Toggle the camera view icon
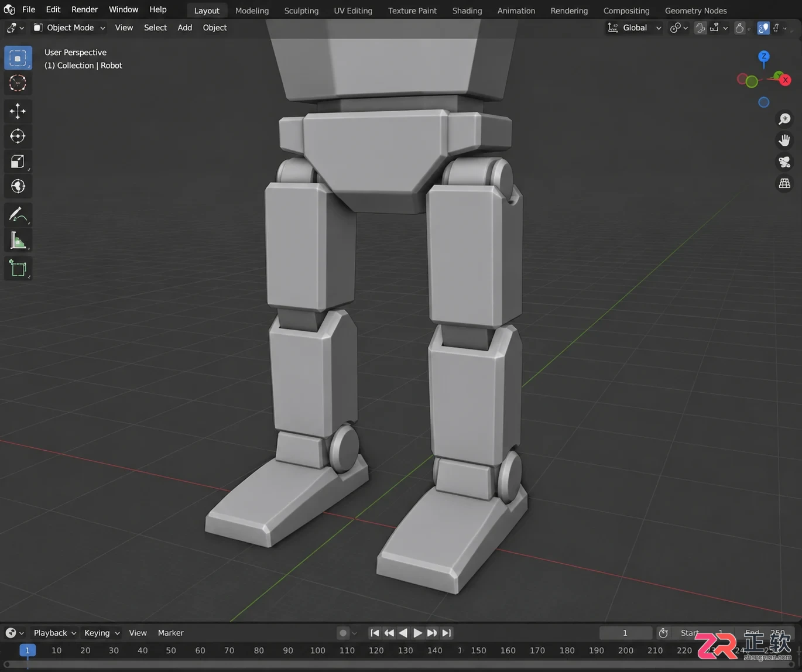Image resolution: width=802 pixels, height=672 pixels. tap(784, 162)
